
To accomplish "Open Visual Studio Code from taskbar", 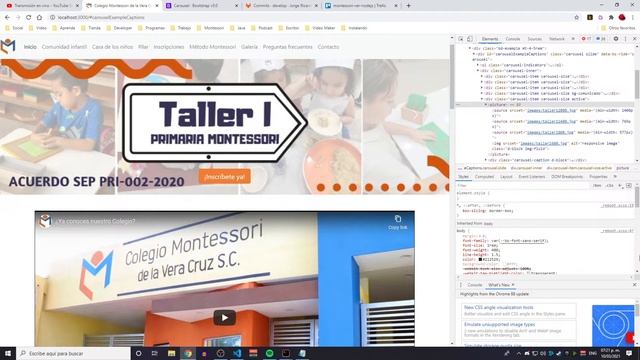I will [x=237, y=353].
